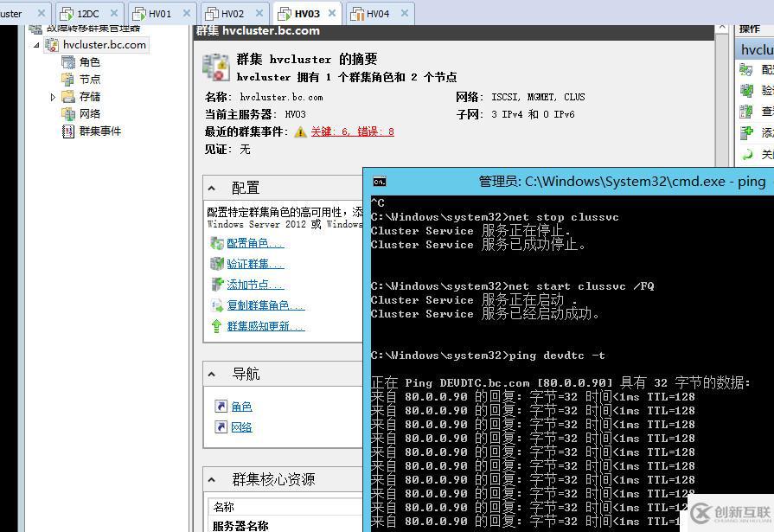Switch to the HV01 VM tab
774x532 pixels.
tap(160, 14)
